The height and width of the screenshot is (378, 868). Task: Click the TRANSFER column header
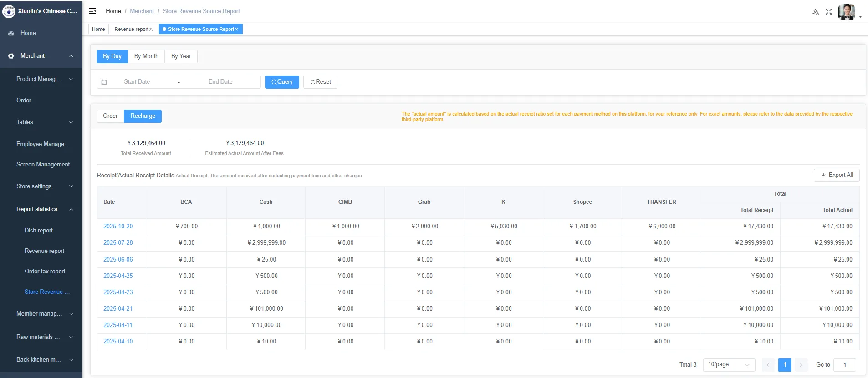point(662,202)
